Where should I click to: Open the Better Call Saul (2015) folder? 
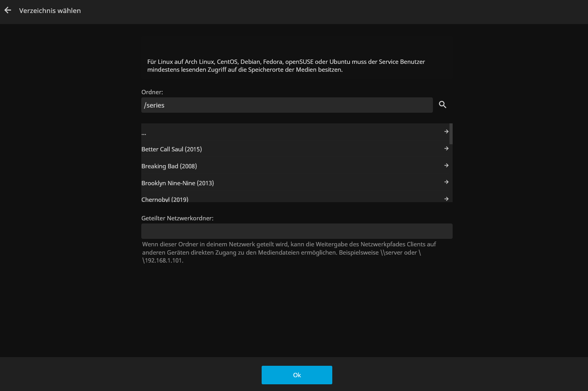coord(172,149)
